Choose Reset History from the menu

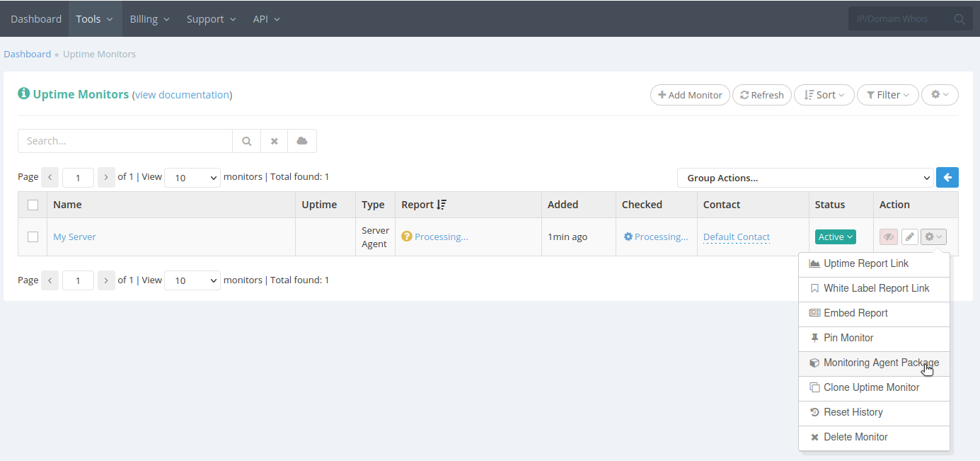[x=874, y=413]
